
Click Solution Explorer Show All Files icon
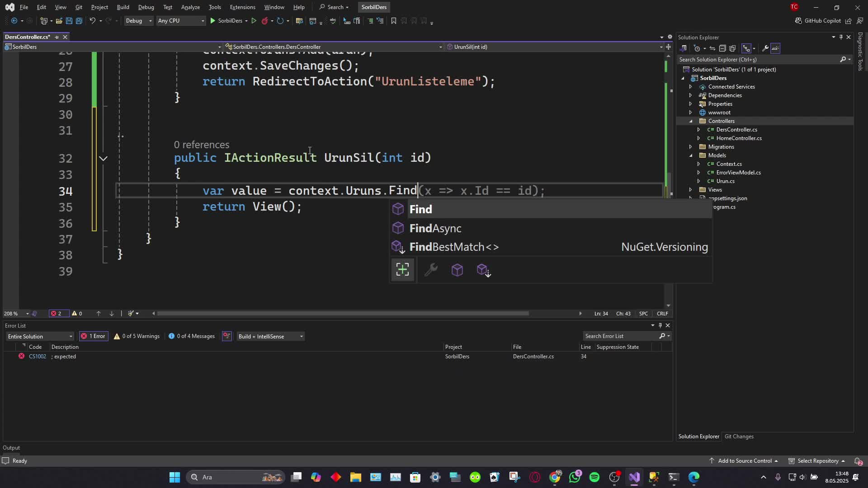point(732,48)
